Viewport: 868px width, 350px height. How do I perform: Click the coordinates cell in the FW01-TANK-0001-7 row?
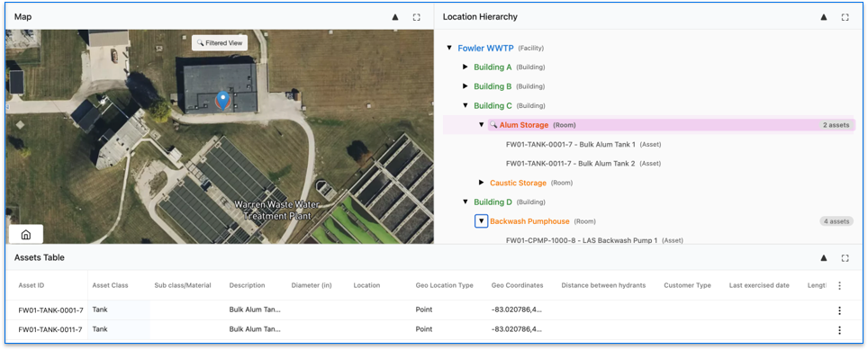pyautogui.click(x=517, y=310)
